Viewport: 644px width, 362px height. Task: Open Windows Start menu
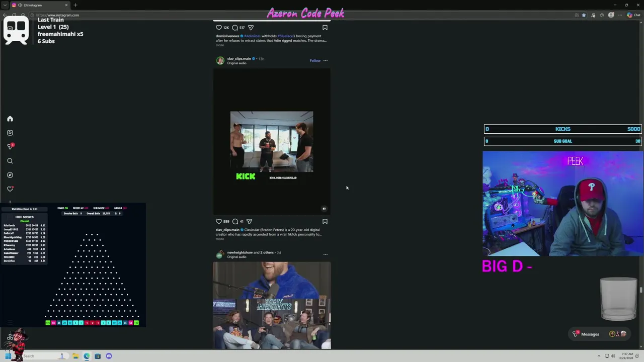click(9, 356)
